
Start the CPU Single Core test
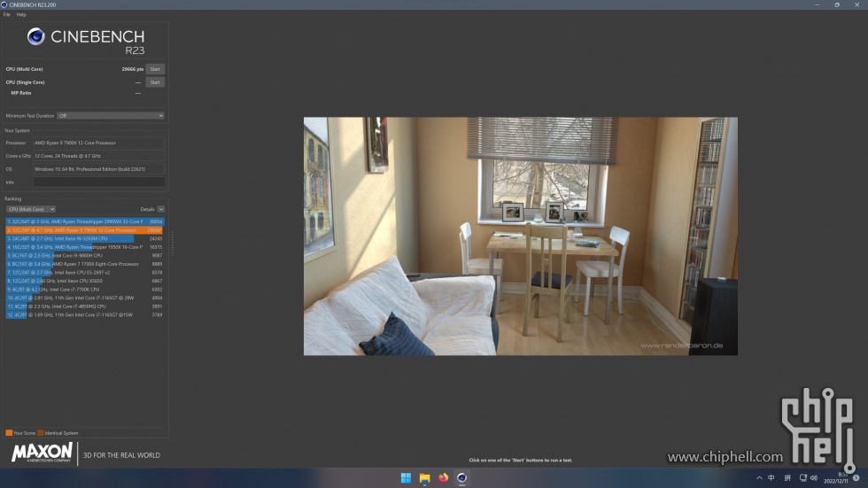click(155, 82)
